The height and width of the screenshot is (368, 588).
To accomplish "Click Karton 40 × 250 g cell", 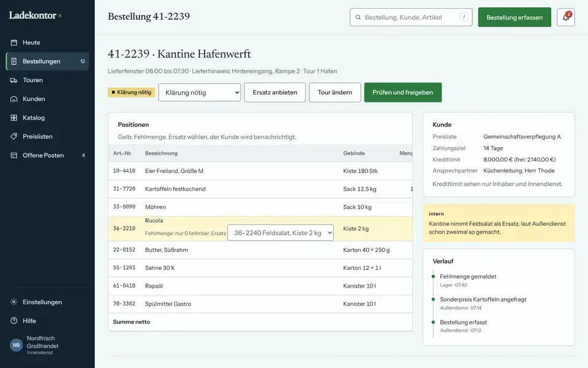I will point(366,250).
